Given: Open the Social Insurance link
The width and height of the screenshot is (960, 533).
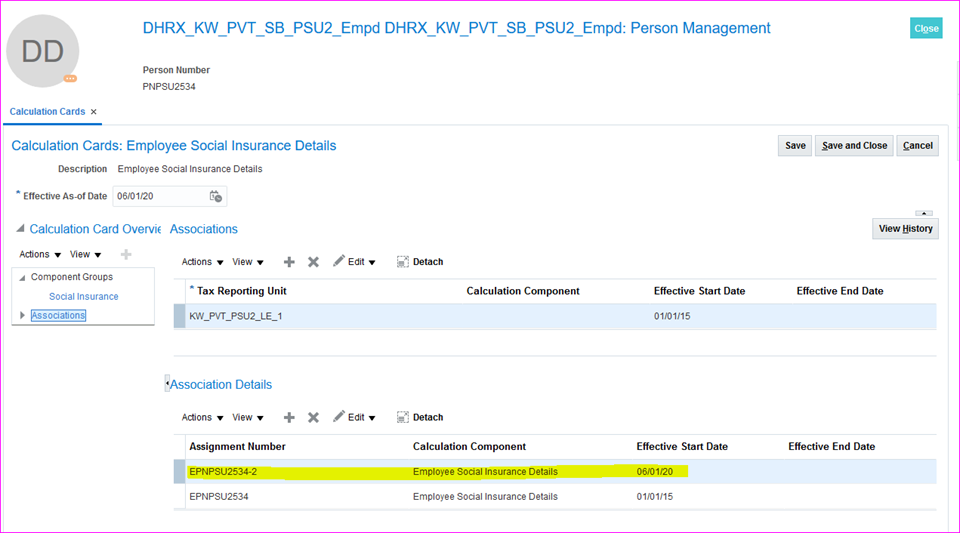Looking at the screenshot, I should (x=83, y=297).
